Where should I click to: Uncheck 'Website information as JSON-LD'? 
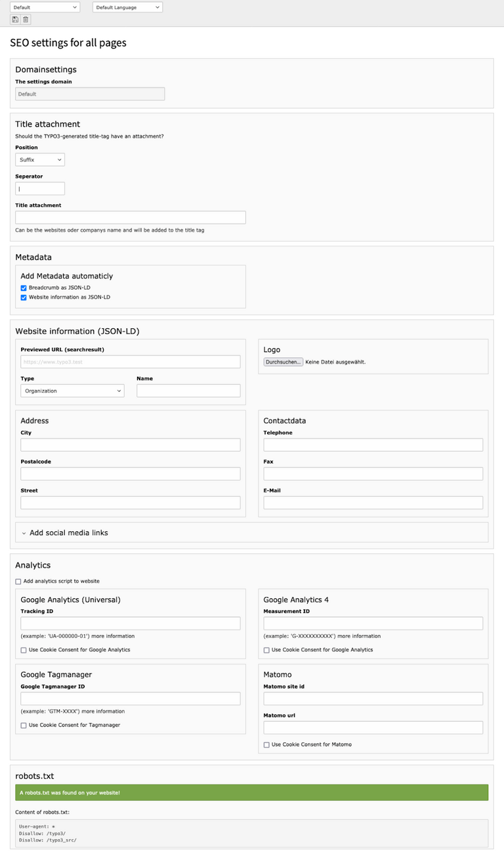(24, 298)
